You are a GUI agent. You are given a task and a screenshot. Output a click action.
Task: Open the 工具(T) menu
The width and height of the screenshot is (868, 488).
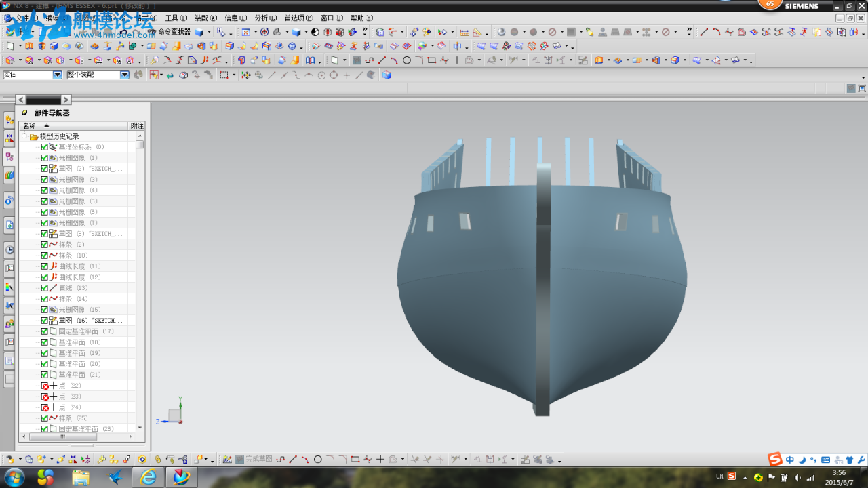[176, 18]
